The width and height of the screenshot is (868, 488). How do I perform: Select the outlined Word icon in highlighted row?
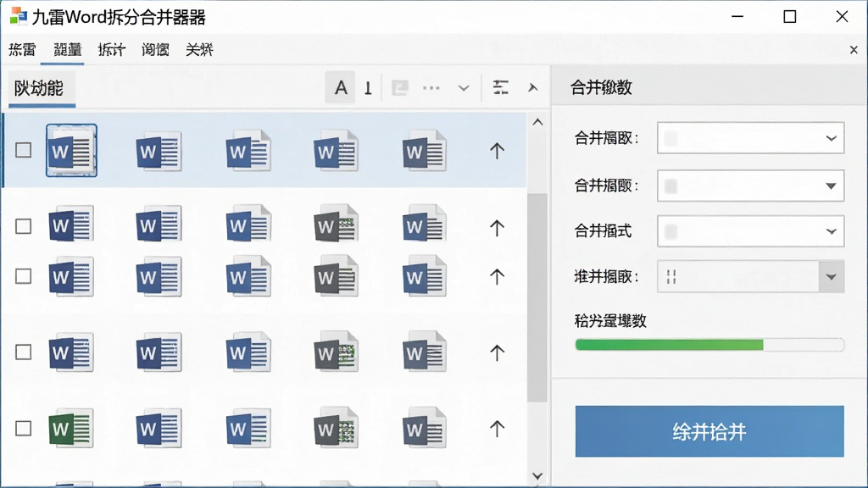tap(71, 151)
